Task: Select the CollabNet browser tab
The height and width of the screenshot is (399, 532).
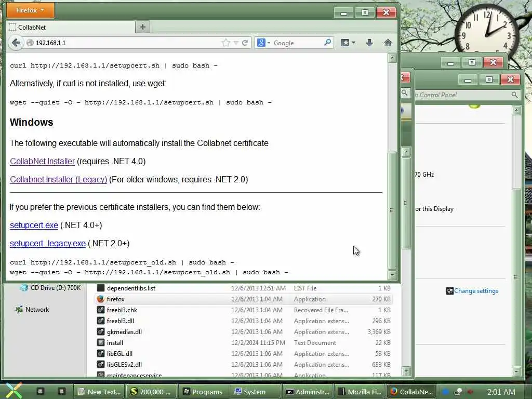Action: click(71, 27)
